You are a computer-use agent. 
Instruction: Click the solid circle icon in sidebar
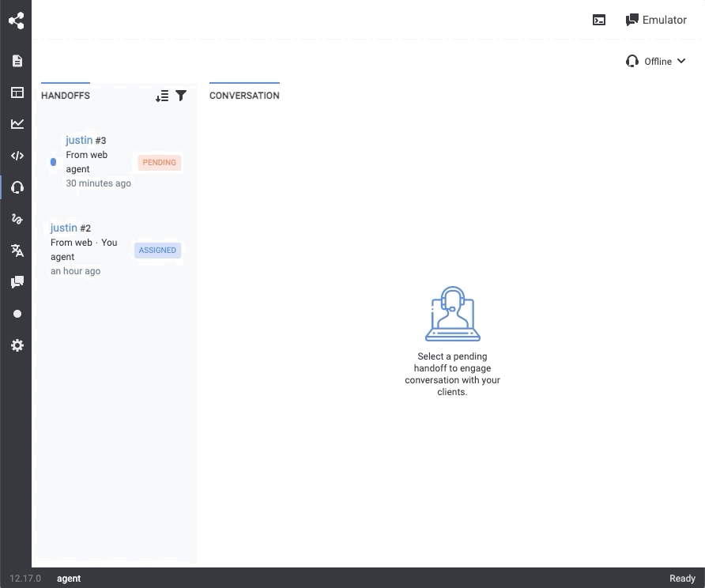coord(17,314)
